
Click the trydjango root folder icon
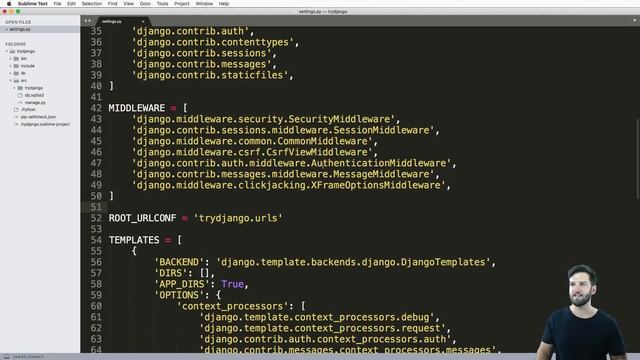pyautogui.click(x=12, y=51)
